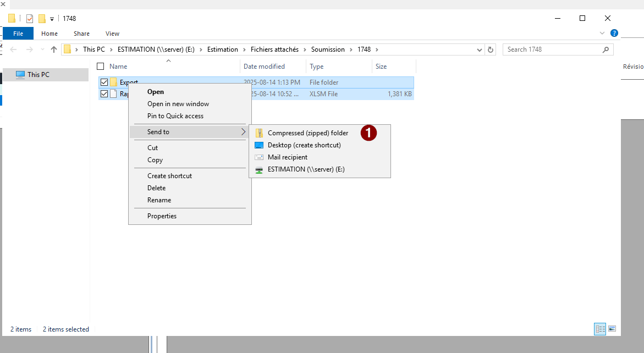The image size is (644, 353).
Task: Click the Properties icon in quick access toolbar
Action: (30, 19)
